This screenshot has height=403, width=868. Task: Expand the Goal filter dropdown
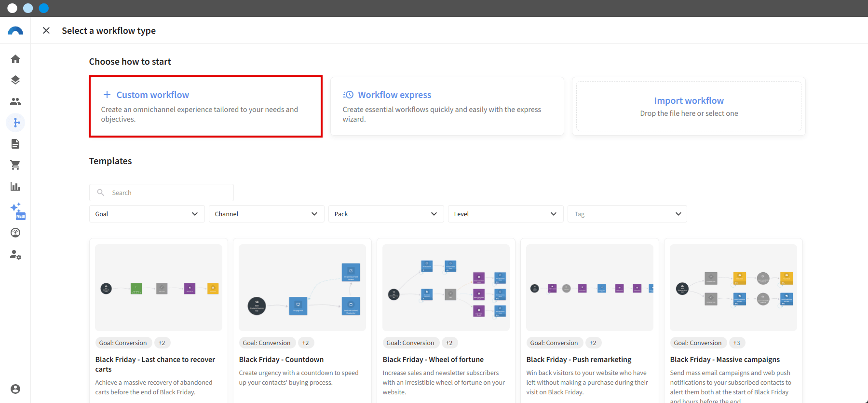point(147,214)
